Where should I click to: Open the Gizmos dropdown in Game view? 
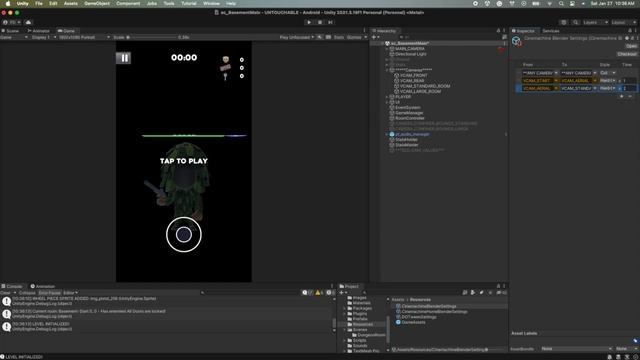click(356, 37)
